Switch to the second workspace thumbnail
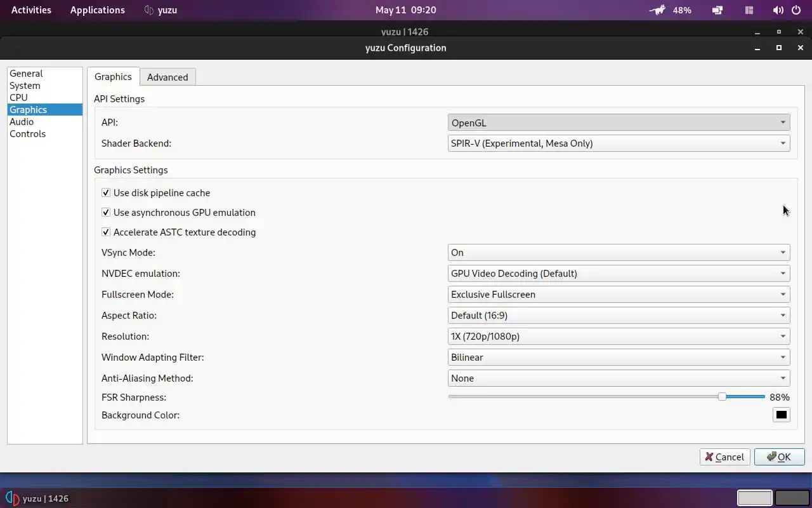The width and height of the screenshot is (812, 508). pyautogui.click(x=792, y=498)
